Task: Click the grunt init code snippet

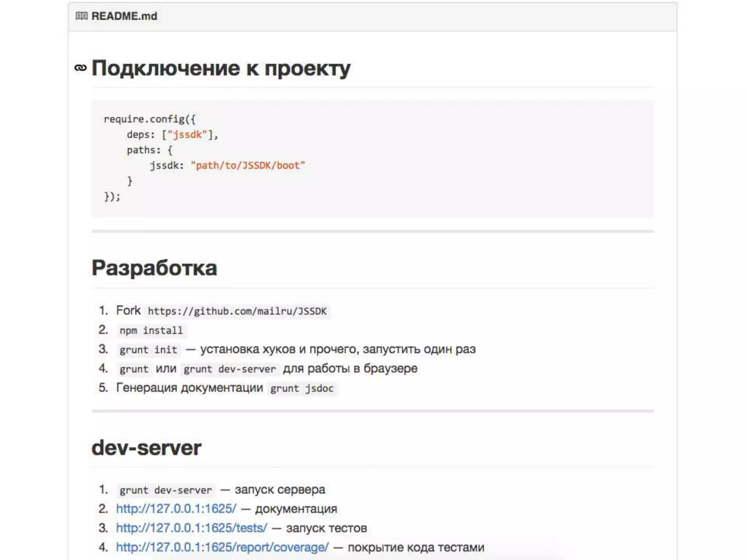Action: (148, 350)
